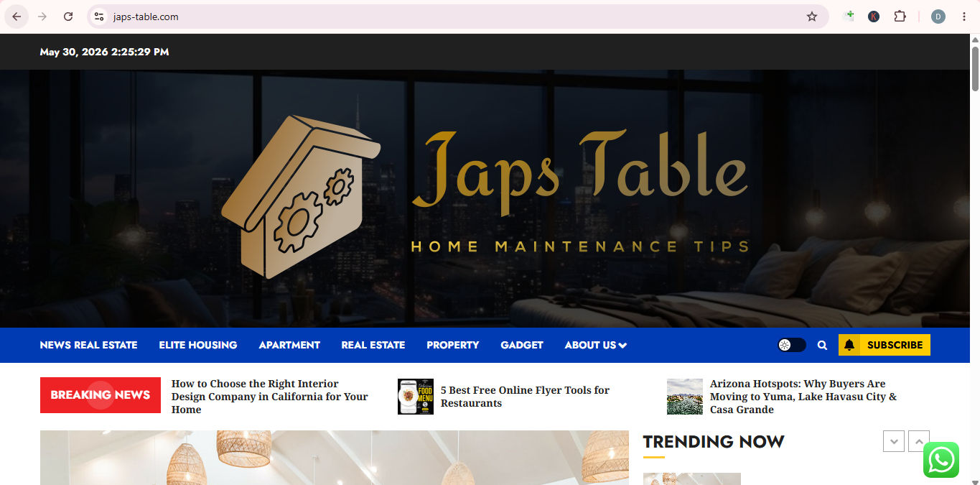This screenshot has width=980, height=485.
Task: Open Property menu item
Action: (452, 345)
